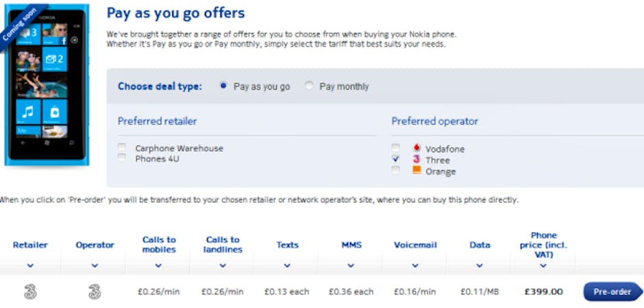Image resolution: width=644 pixels, height=308 pixels.
Task: Check the Vodafone operator checkbox
Action: pos(395,147)
